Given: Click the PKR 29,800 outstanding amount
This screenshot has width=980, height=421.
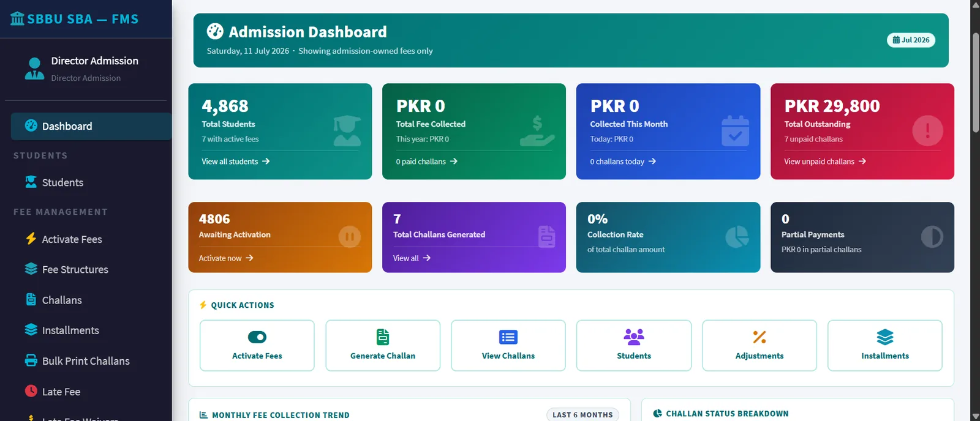Looking at the screenshot, I should tap(832, 106).
